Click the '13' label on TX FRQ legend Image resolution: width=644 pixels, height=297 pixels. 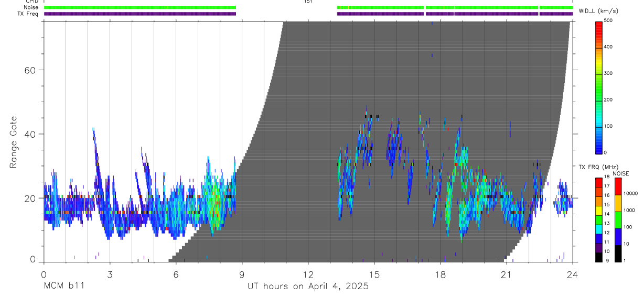point(607,223)
